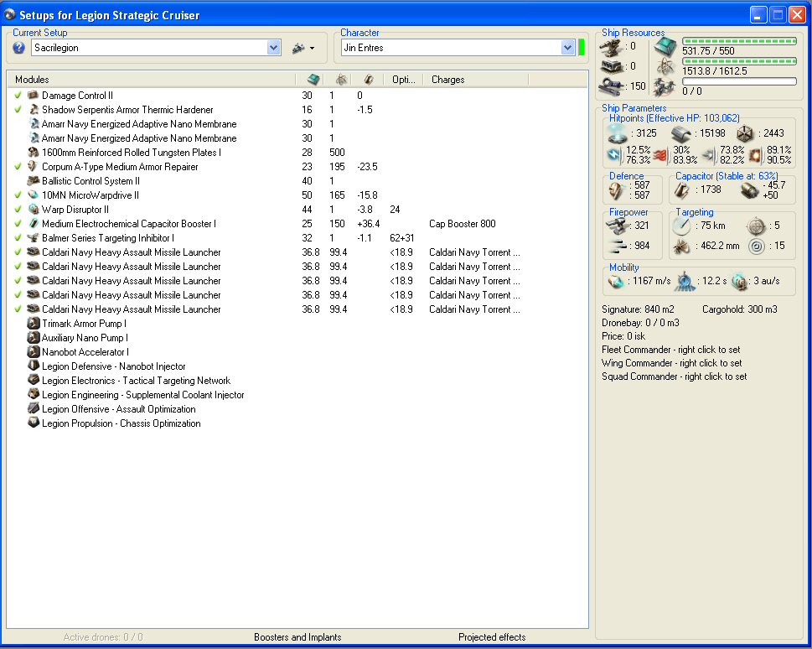Viewport: 812px width, 649px height.
Task: Open the Character dropdown showing Jin Entres
Action: pos(567,49)
